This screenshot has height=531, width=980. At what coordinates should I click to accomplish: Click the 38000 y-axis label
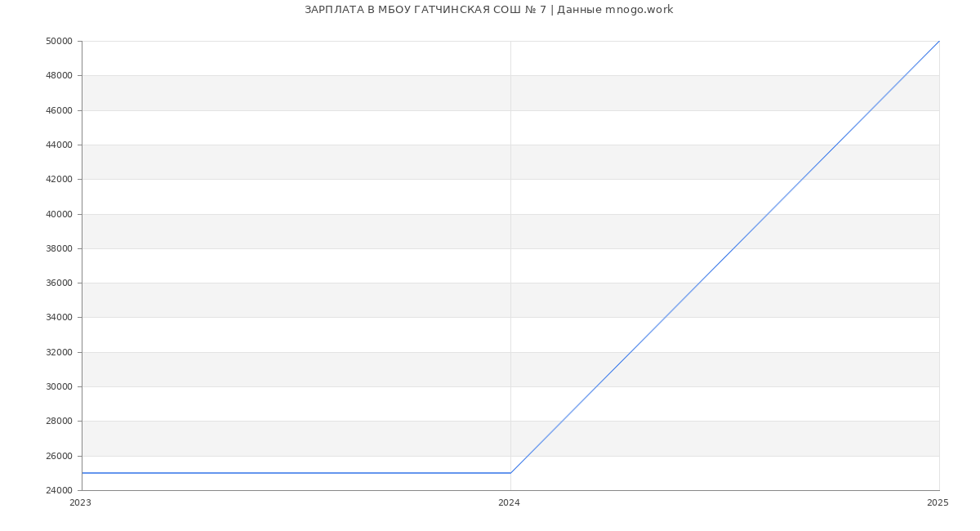click(x=60, y=248)
